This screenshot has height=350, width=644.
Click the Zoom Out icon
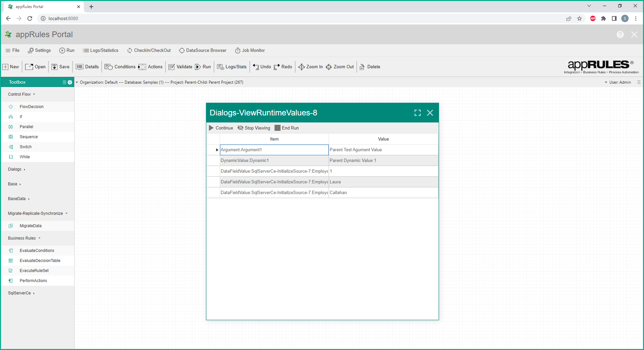point(329,67)
